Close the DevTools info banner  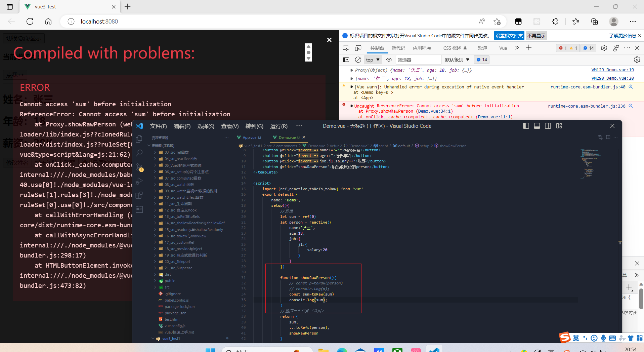640,36
